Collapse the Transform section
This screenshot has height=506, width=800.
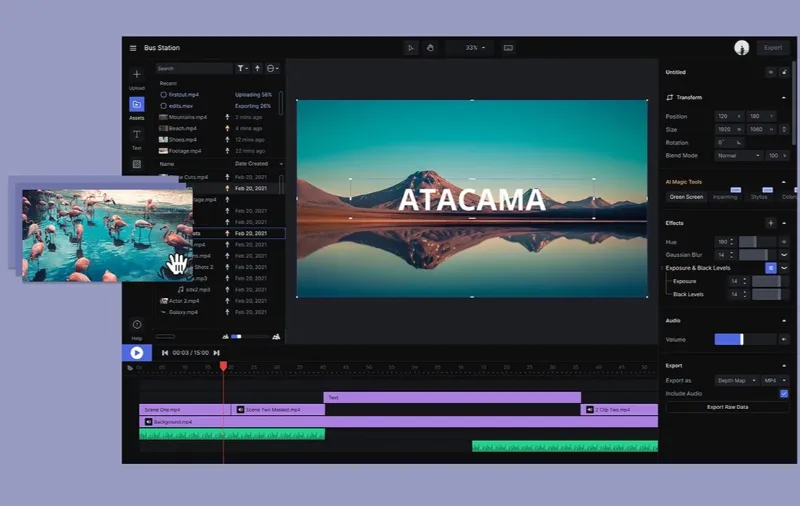784,98
